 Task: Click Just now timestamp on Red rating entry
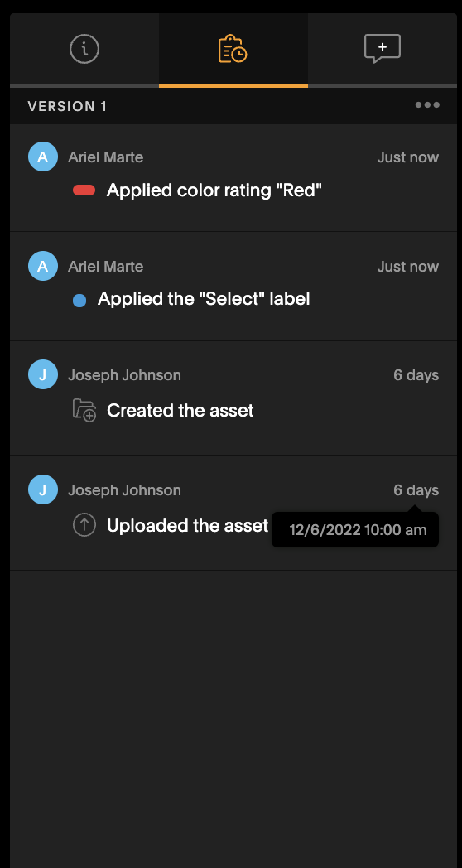point(408,157)
